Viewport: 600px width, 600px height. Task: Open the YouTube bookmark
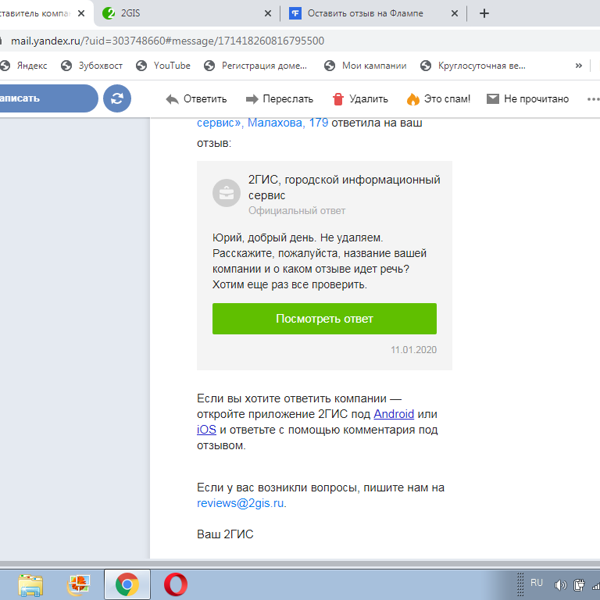point(163,65)
